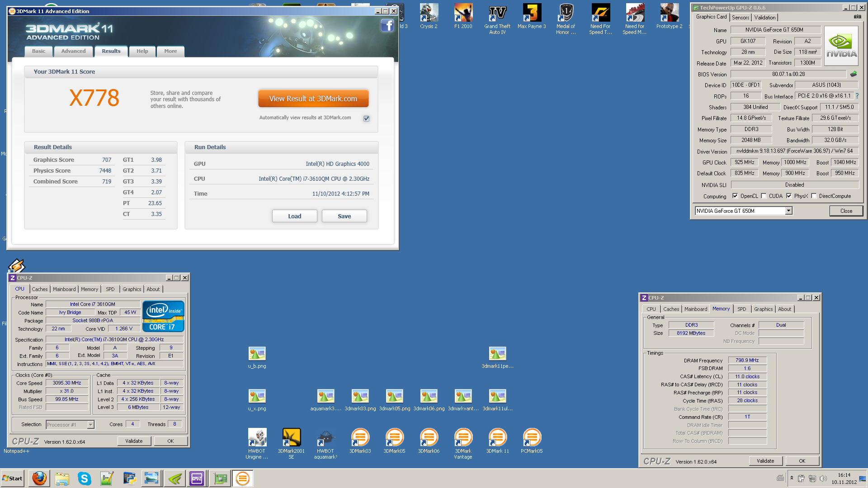This screenshot has width=868, height=488.
Task: Click the Name field in GPU-Z
Action: [x=776, y=30]
